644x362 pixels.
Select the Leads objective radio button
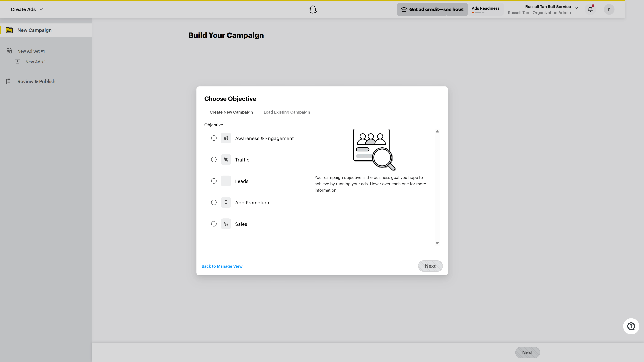point(214,181)
